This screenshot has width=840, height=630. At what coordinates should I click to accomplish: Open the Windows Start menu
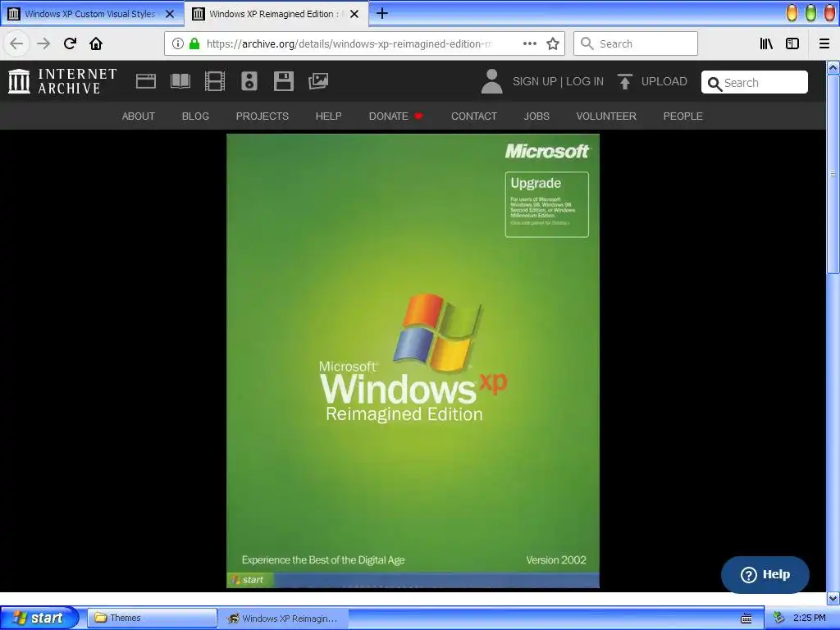39,618
